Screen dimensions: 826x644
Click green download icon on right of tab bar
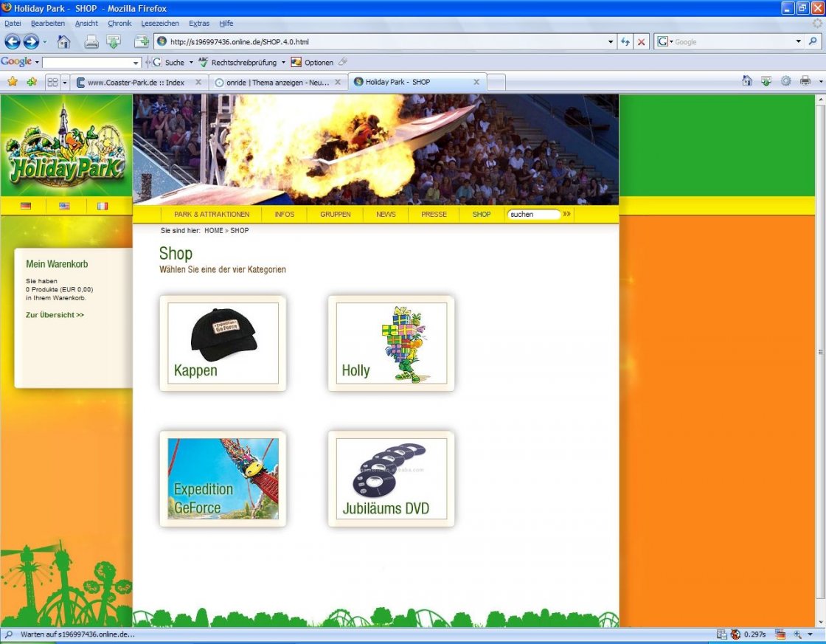coord(766,80)
